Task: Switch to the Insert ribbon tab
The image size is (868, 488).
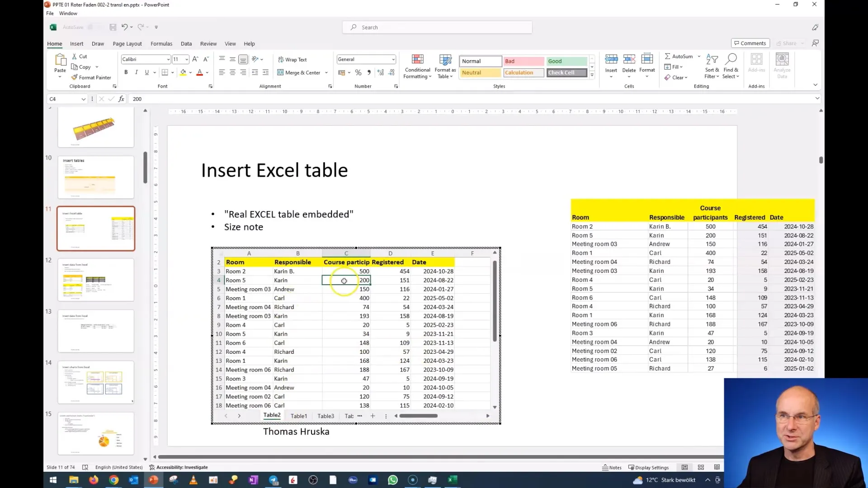Action: coord(75,43)
